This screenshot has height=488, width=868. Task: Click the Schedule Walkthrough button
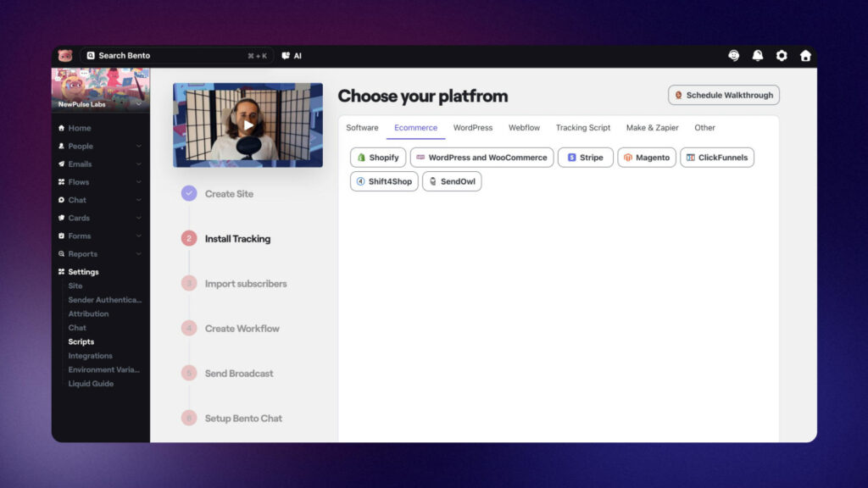[x=723, y=95]
